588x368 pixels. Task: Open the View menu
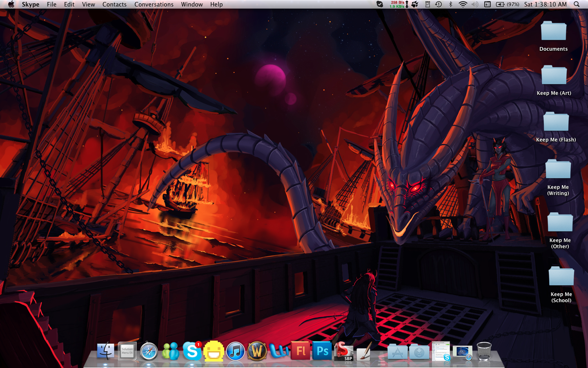click(x=89, y=4)
